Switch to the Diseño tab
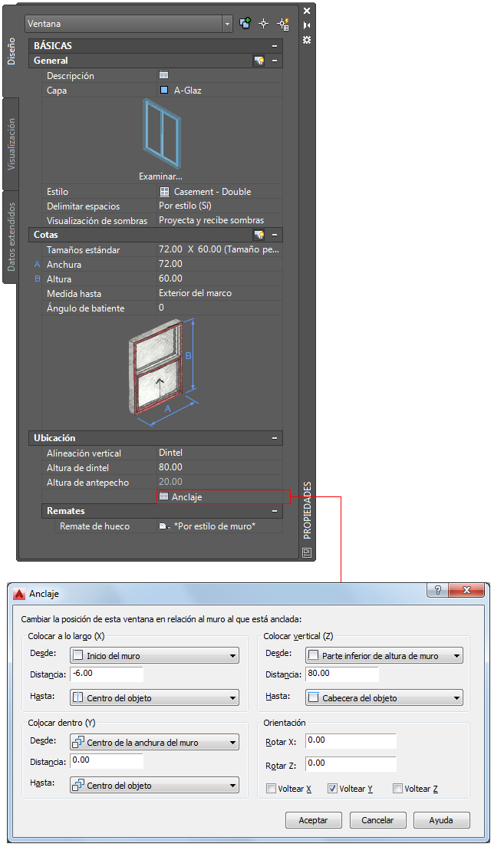Viewport: 504px width, 857px height. point(11,51)
